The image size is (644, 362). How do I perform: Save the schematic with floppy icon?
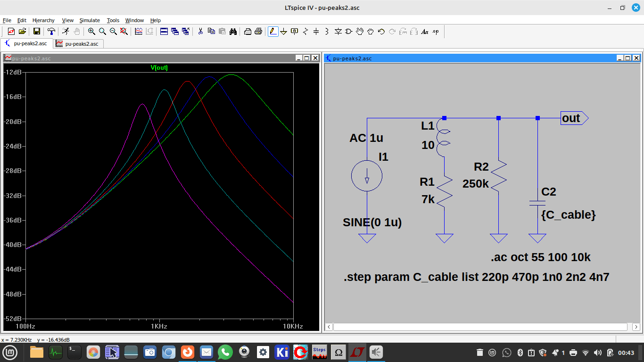click(x=36, y=32)
